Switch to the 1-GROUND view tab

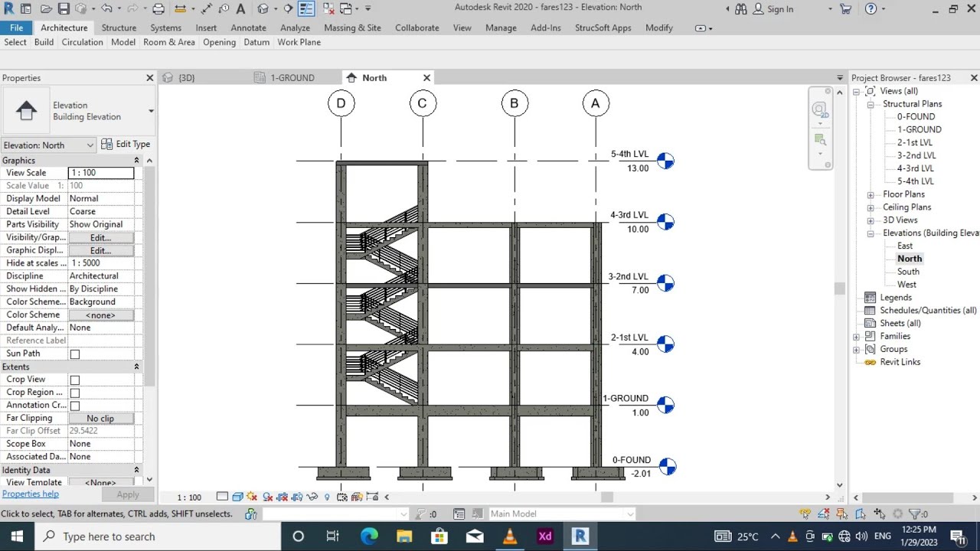pyautogui.click(x=292, y=78)
